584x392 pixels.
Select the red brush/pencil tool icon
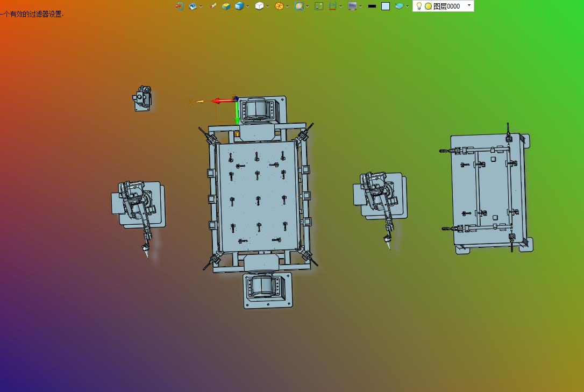tap(213, 6)
